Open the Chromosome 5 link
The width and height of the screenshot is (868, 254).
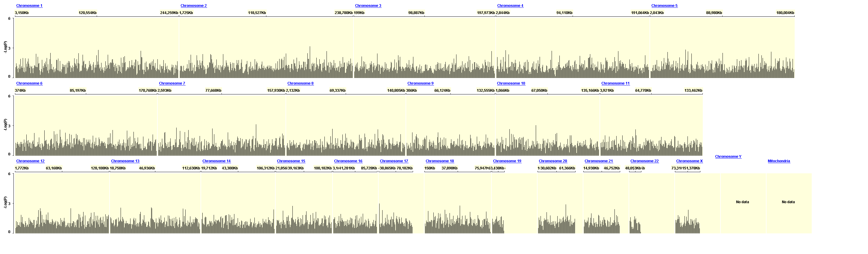tap(664, 6)
